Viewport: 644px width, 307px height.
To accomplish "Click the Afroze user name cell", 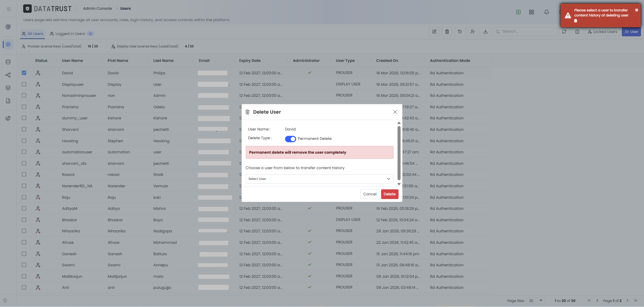I will (68, 242).
